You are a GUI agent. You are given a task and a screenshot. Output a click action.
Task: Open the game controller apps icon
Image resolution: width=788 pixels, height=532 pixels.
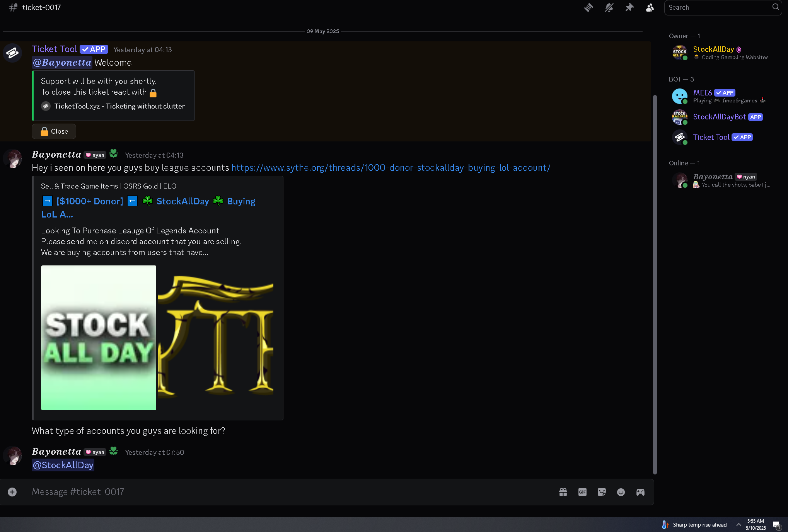point(640,492)
